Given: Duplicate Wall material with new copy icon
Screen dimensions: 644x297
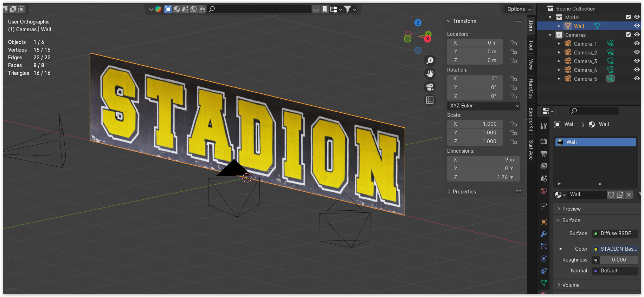Looking at the screenshot, I should coord(620,194).
